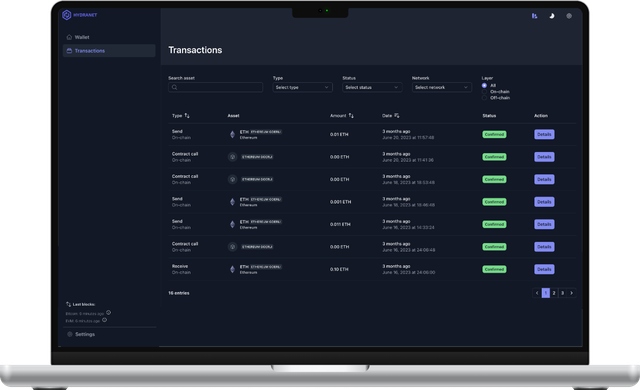Viewport: 640px width, 390px height.
Task: Go to next page arrow in pagination
Action: (x=571, y=293)
